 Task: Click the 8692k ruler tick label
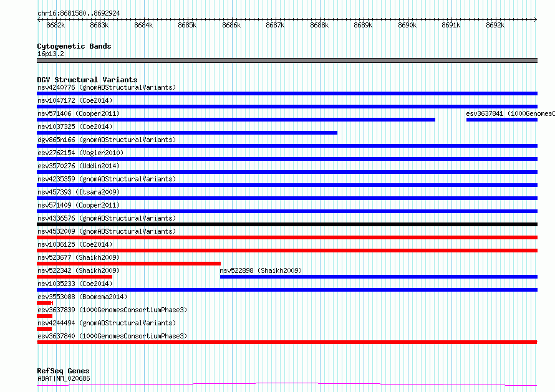[495, 25]
